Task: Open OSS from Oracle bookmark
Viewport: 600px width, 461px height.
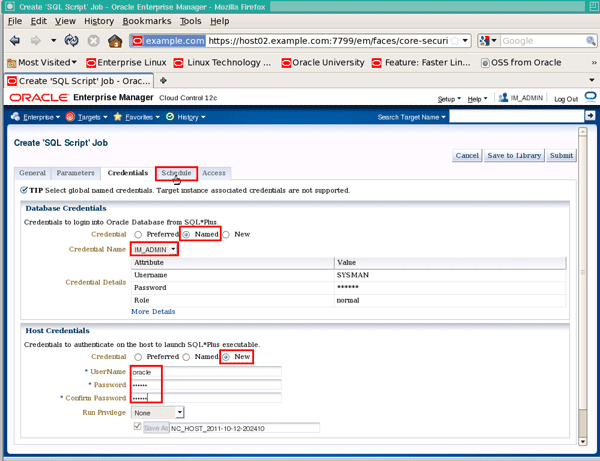Action: tap(521, 62)
